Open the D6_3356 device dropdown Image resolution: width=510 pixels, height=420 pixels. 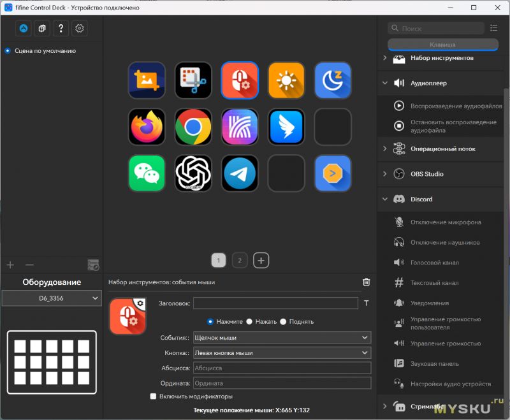point(52,298)
